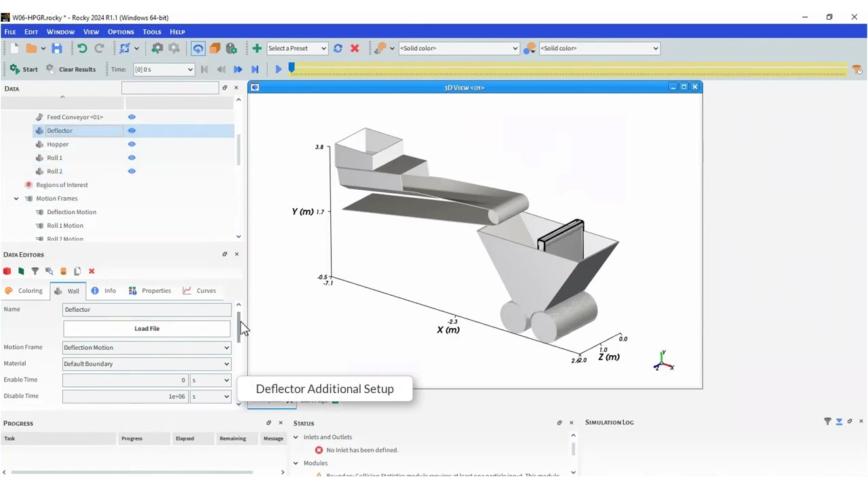The height and width of the screenshot is (488, 868).
Task: Open the Time selector dropdown showing [0] 0 s
Action: (163, 69)
